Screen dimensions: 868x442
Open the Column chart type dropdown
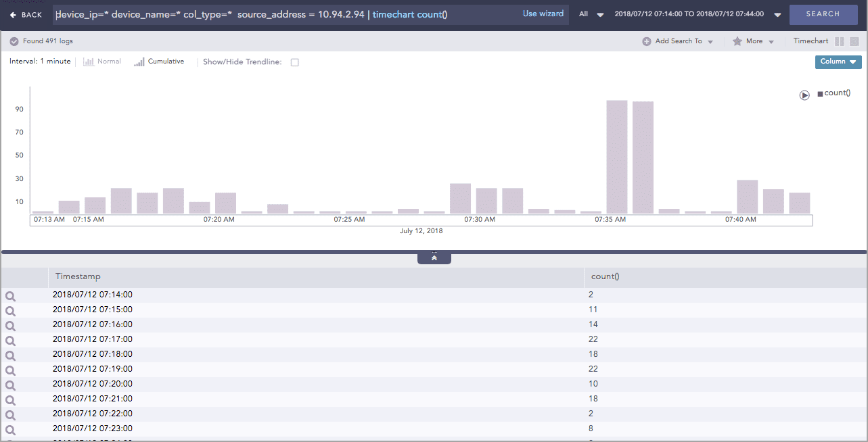838,62
